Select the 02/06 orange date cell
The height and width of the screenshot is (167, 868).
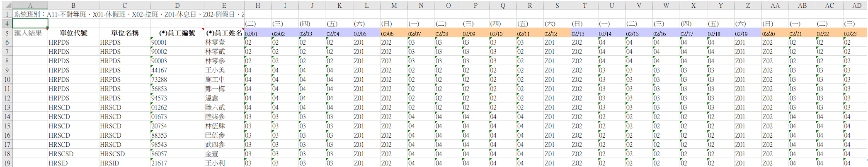click(x=393, y=33)
